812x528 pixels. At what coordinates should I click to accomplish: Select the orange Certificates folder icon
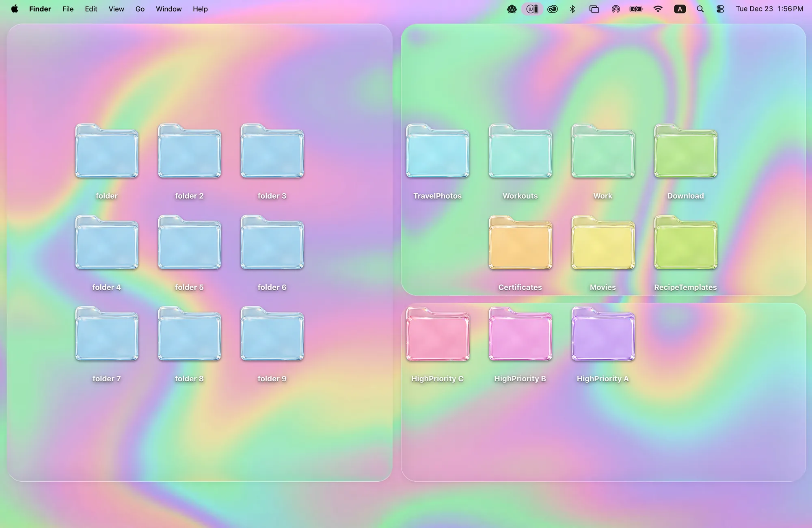[520, 242]
